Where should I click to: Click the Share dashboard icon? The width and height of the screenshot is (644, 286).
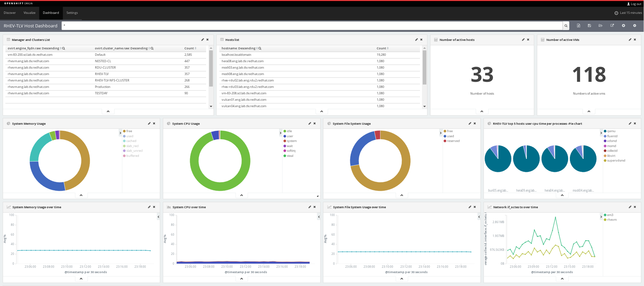[x=612, y=26]
